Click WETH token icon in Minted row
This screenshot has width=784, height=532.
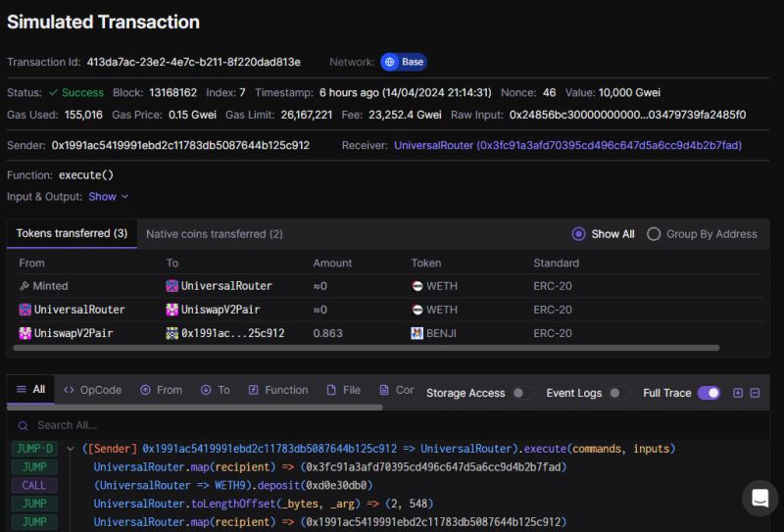[417, 286]
